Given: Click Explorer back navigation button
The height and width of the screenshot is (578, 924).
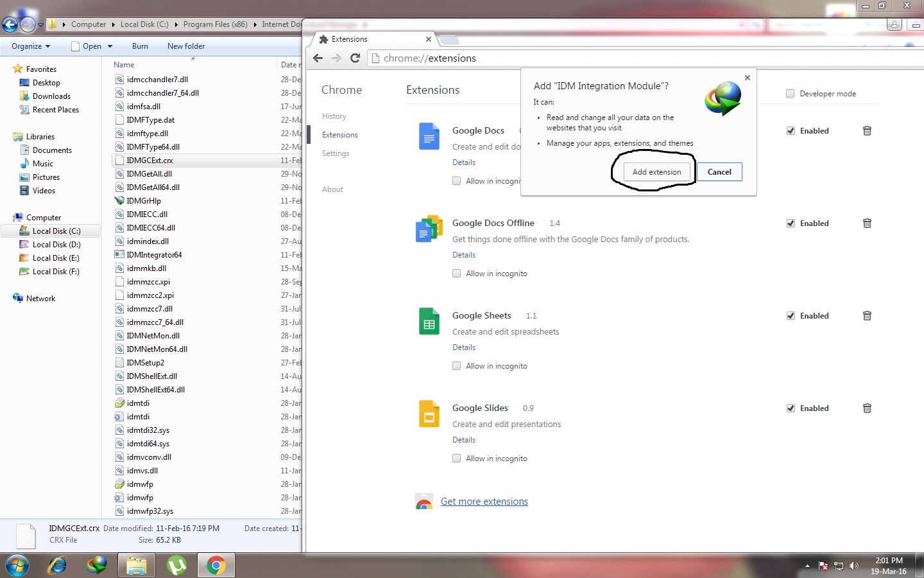Looking at the screenshot, I should click(x=10, y=24).
